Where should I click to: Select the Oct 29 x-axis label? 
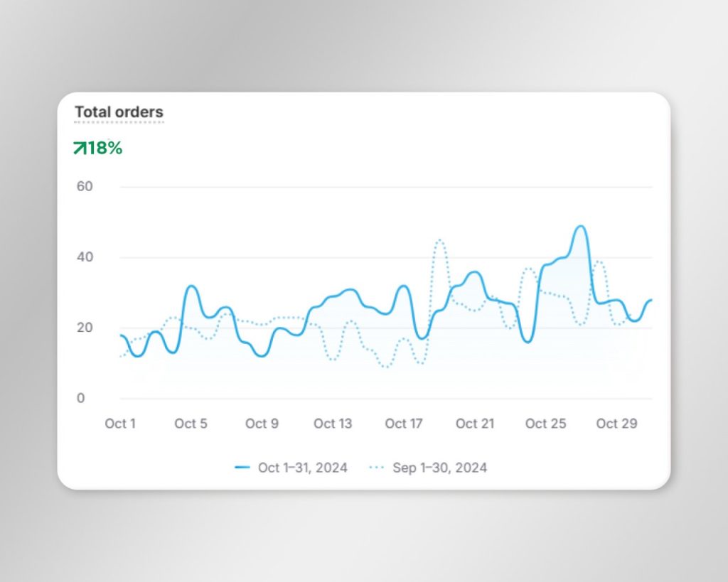coord(616,424)
